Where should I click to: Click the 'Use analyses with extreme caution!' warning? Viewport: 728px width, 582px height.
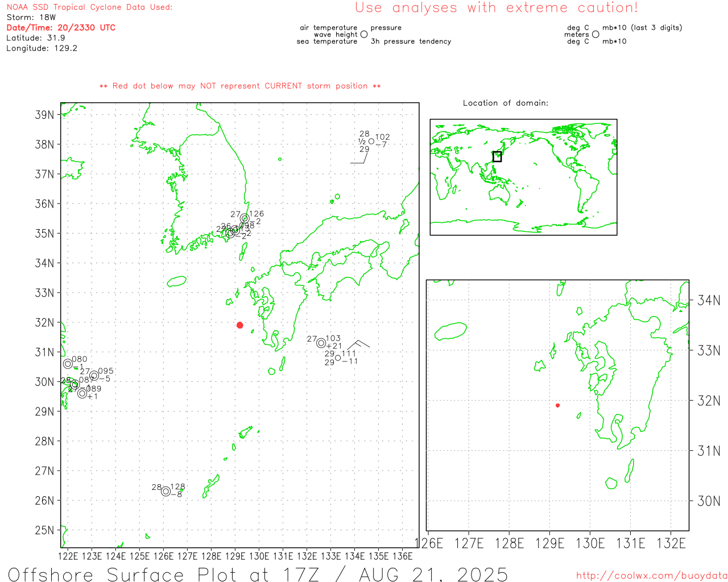pos(497,7)
